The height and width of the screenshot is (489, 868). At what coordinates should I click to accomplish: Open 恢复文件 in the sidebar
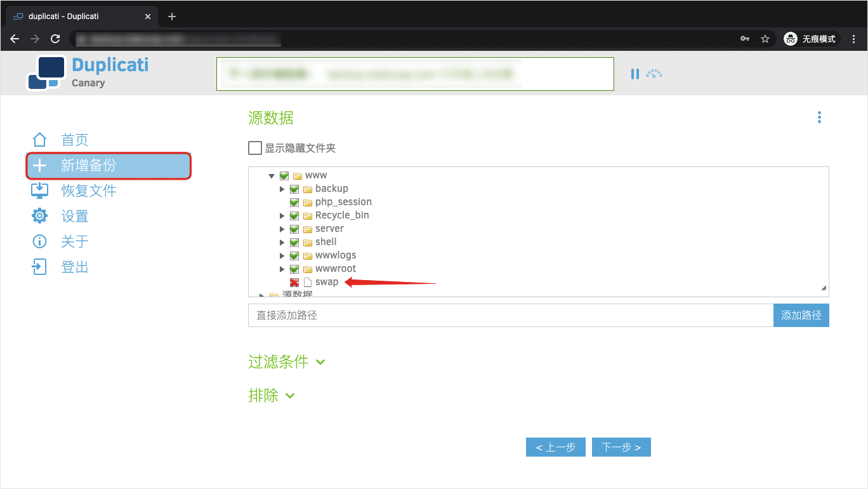pyautogui.click(x=89, y=191)
